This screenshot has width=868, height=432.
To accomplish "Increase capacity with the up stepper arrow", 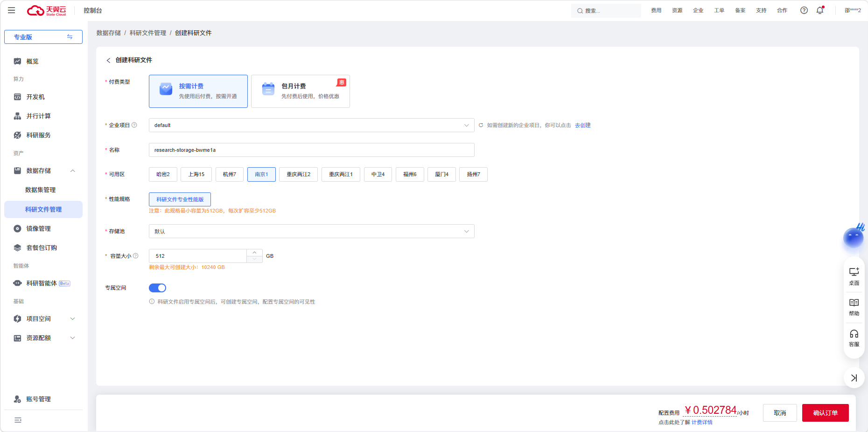I will [x=254, y=253].
